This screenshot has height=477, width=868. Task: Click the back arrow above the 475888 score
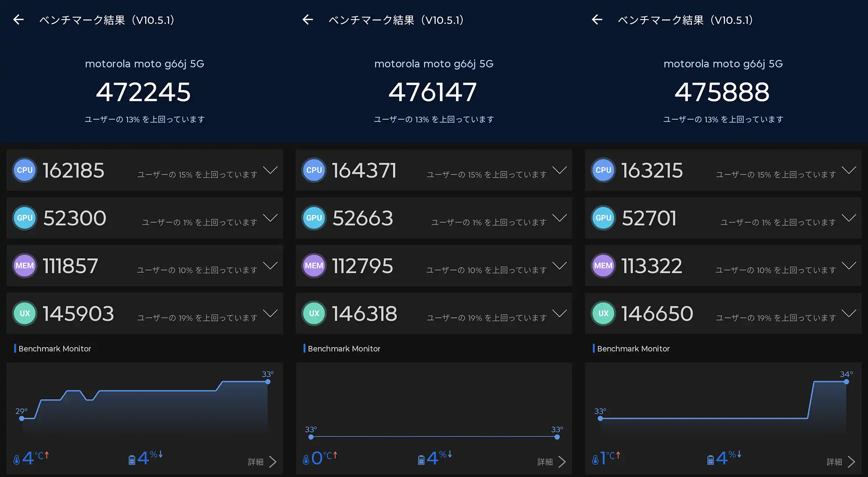[x=597, y=20]
